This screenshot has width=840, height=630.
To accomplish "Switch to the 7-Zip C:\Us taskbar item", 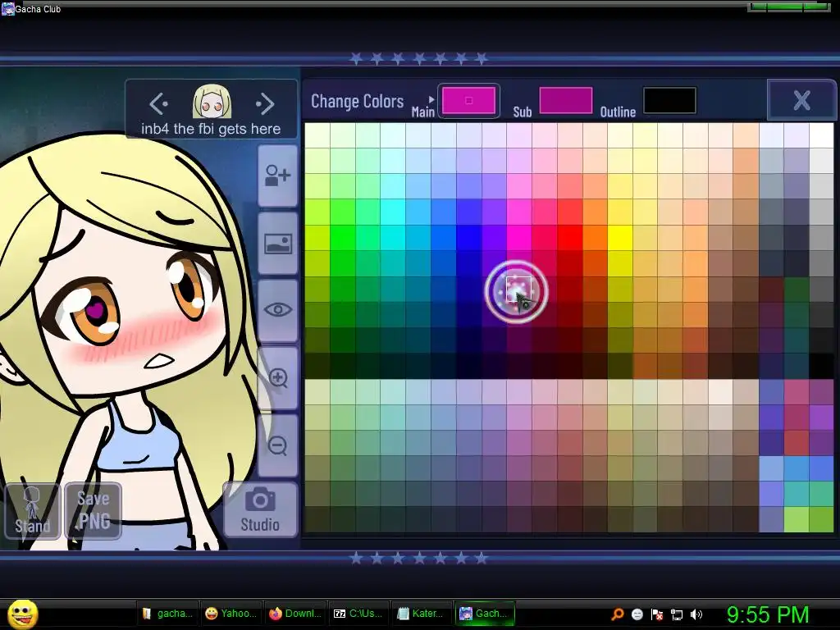I will pos(358,614).
